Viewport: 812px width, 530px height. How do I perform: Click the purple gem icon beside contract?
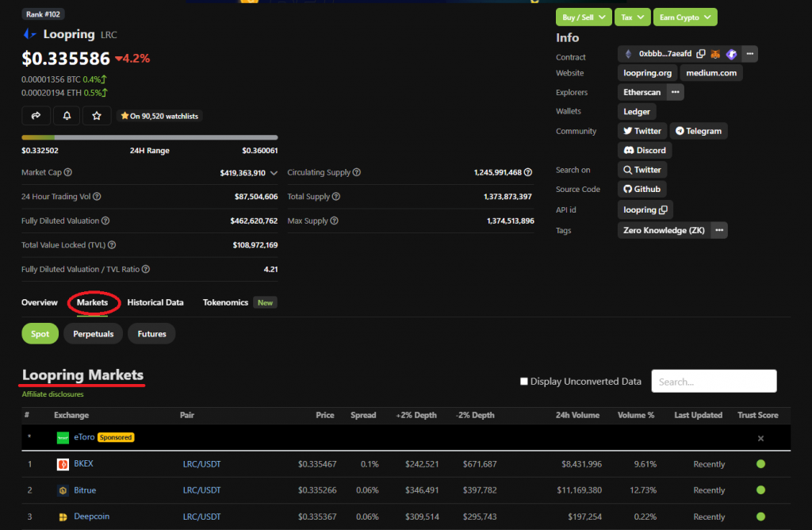[x=731, y=54]
